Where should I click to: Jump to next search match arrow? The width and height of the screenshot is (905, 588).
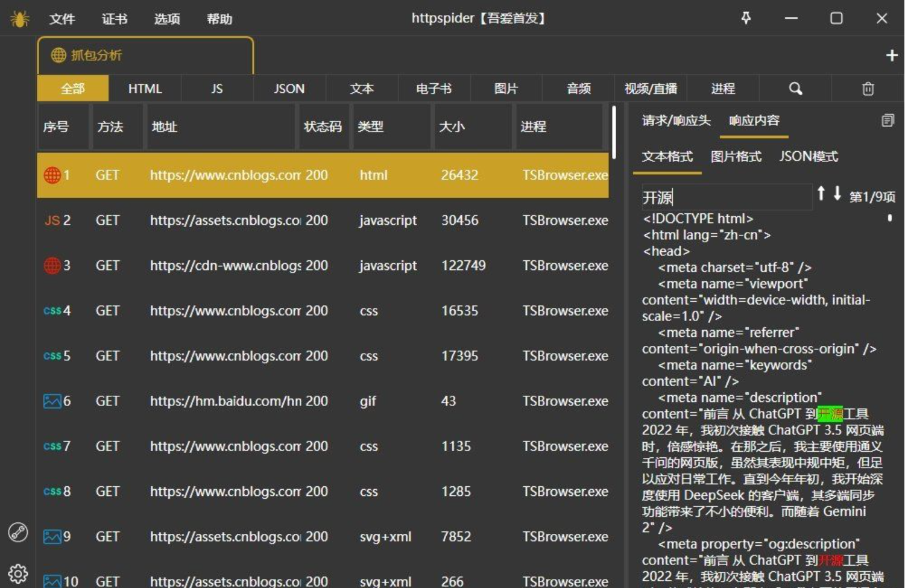coord(837,193)
